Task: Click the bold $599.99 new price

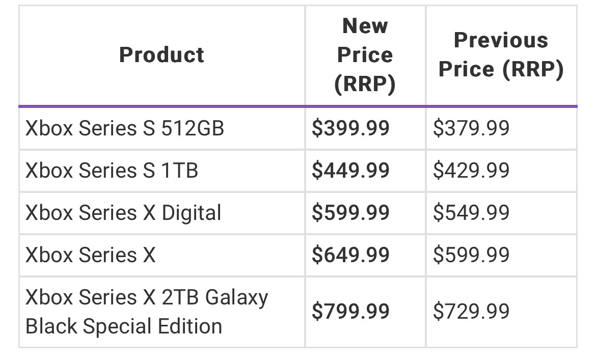Action: coord(350,213)
